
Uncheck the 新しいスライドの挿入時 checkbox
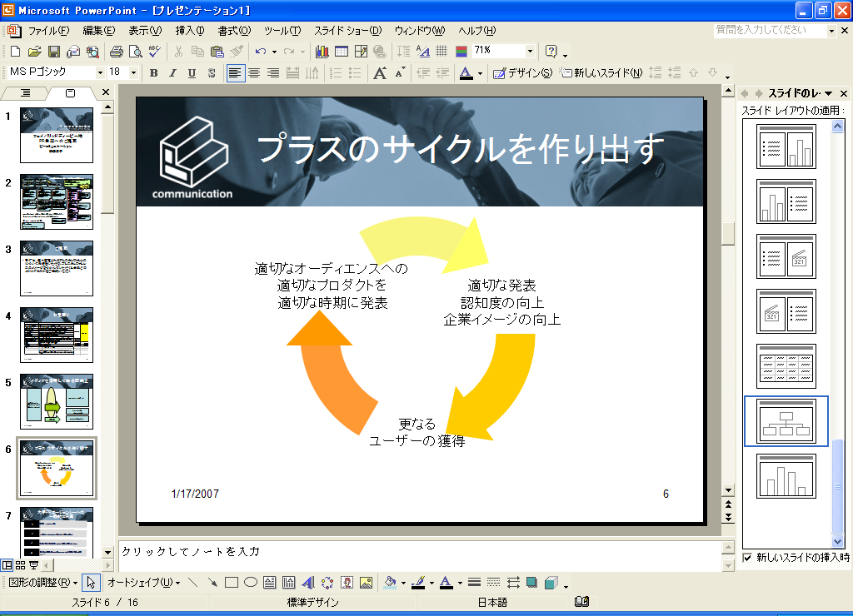747,557
